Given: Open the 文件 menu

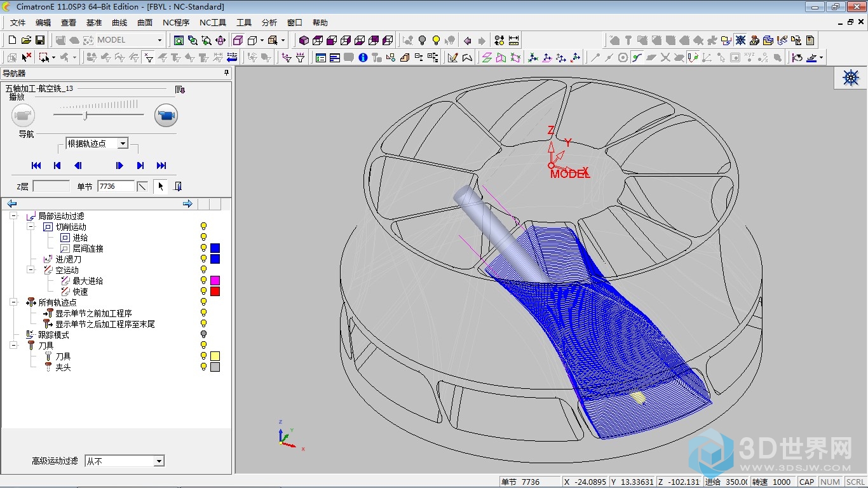Looking at the screenshot, I should [18, 23].
